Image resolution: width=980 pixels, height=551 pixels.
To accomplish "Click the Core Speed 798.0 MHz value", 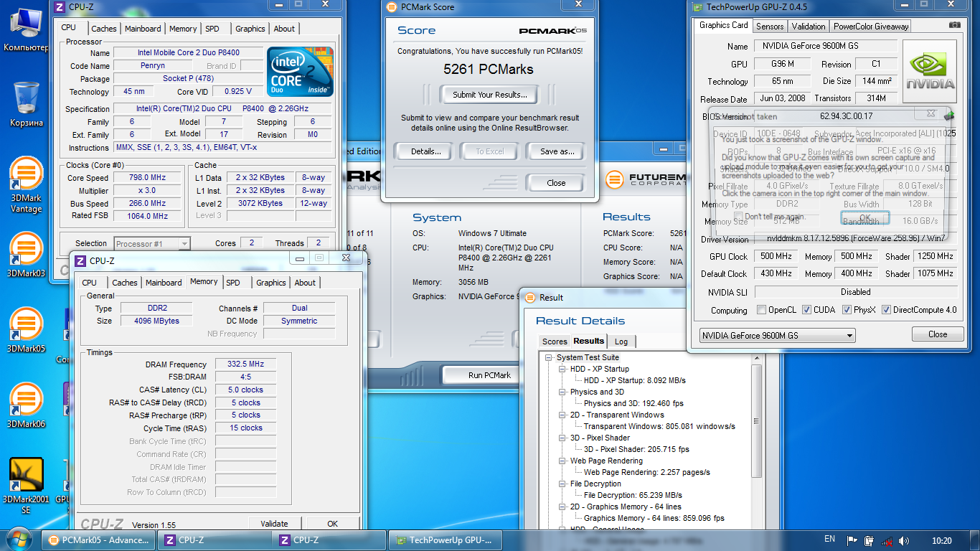I will (147, 178).
